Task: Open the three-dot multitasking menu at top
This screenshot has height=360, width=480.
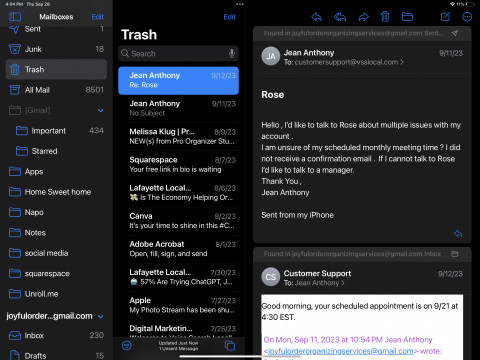Action: pos(240,4)
